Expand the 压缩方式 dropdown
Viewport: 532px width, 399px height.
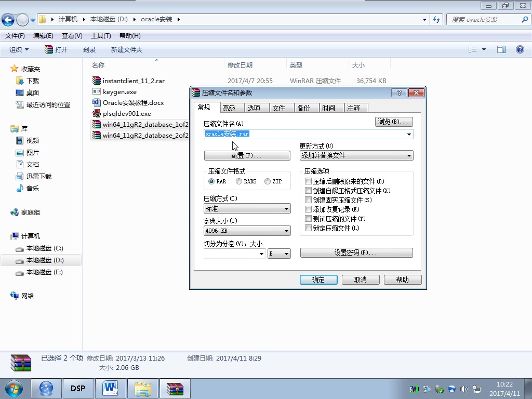[x=287, y=208]
